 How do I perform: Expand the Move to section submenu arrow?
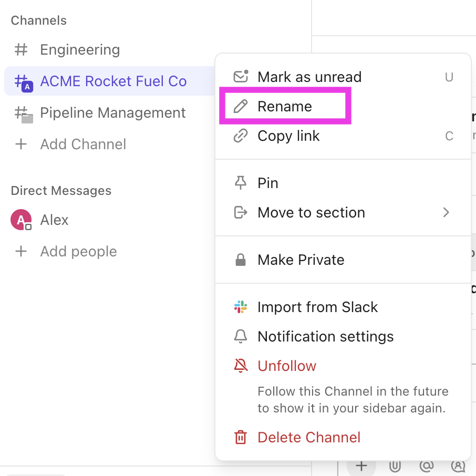coord(446,212)
